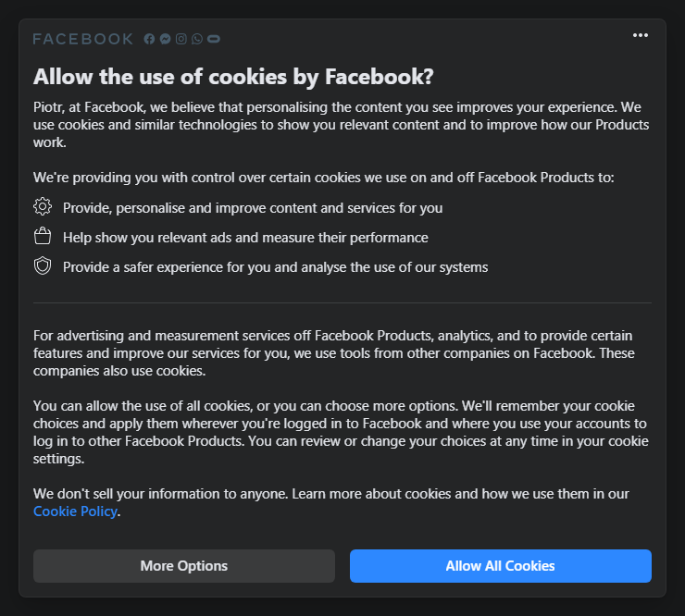
Task: Click the FACEBOOK wordmark in header
Action: coord(83,39)
